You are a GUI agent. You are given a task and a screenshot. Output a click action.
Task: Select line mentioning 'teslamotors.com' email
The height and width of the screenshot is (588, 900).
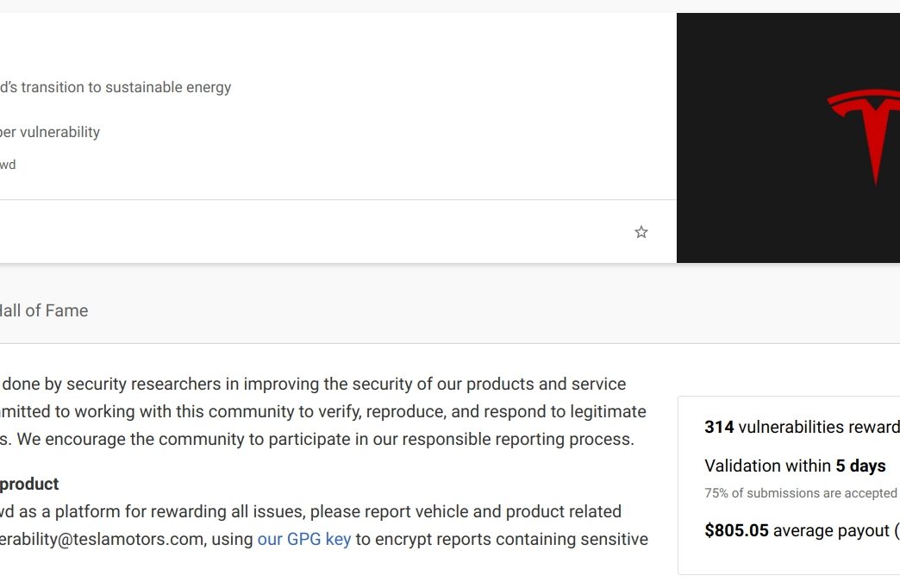pyautogui.click(x=324, y=539)
